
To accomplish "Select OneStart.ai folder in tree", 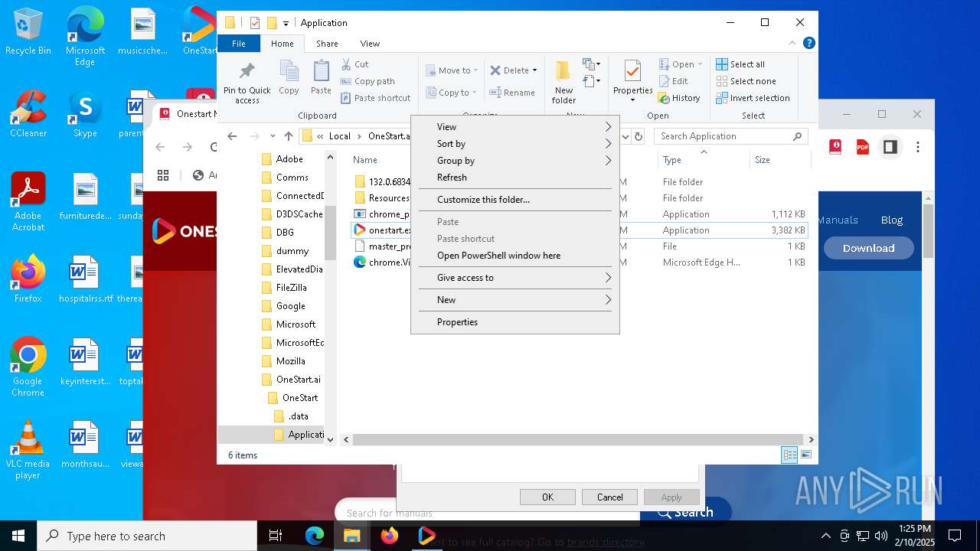I will coord(298,380).
